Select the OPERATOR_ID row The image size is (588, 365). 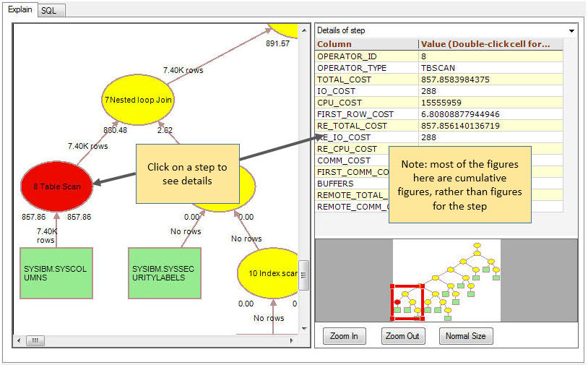(438, 56)
